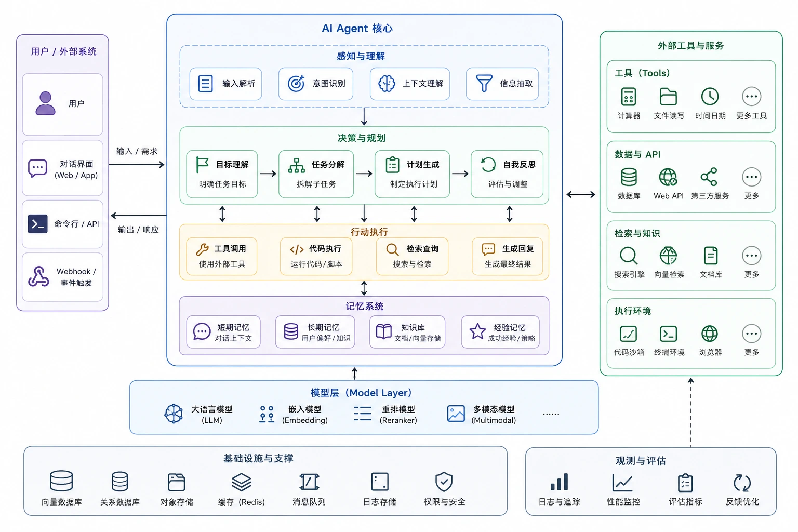Select the 文件读写 folder icon
The width and height of the screenshot is (798, 532).
click(668, 97)
